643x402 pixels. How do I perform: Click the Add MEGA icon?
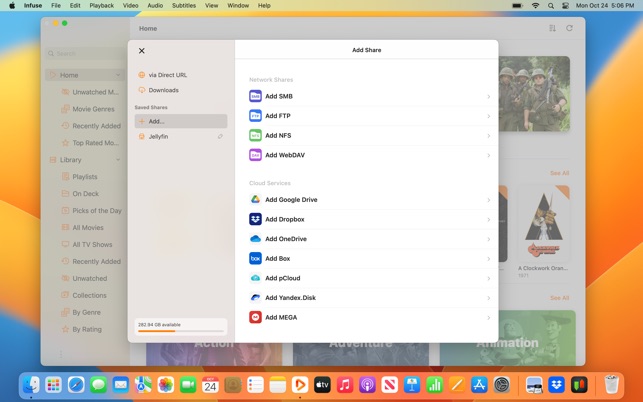(255, 317)
